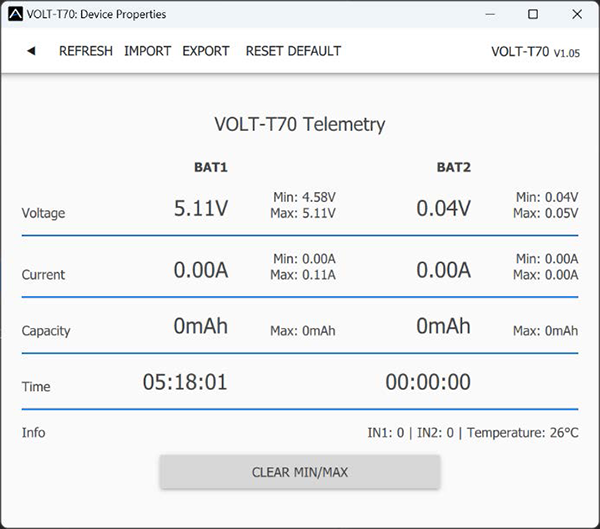Viewport: 600px width, 529px height.
Task: Select the BAT1 voltage reading 5.11V
Action: click(201, 209)
